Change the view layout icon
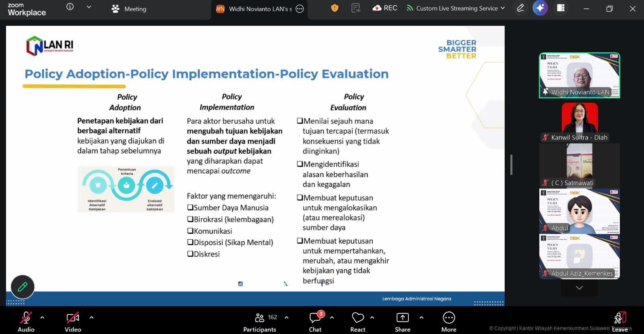 (561, 8)
